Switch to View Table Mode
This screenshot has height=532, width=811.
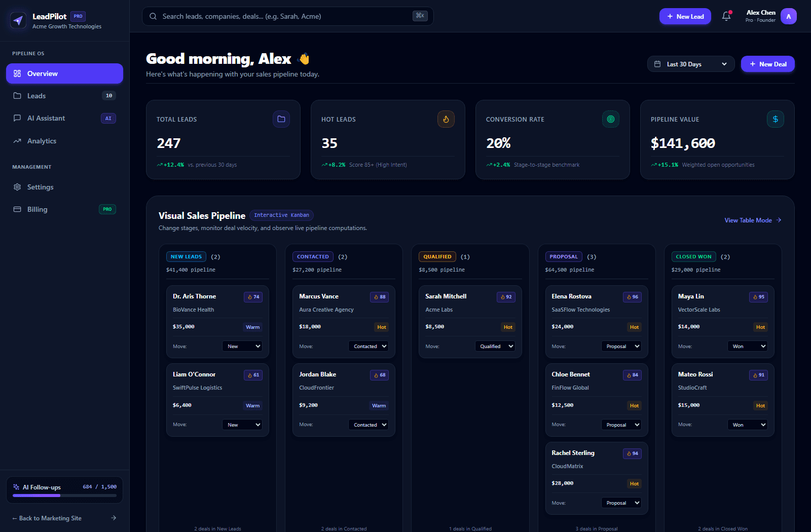pos(753,220)
